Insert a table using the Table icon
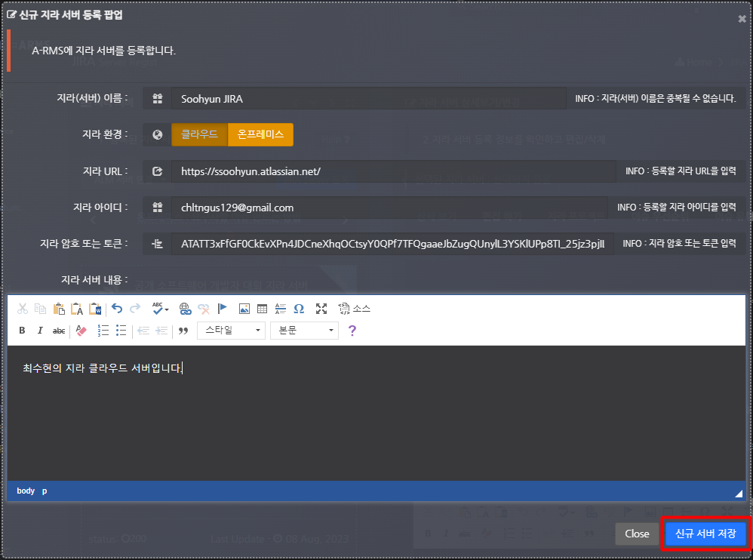The width and height of the screenshot is (753, 560). pos(262,308)
